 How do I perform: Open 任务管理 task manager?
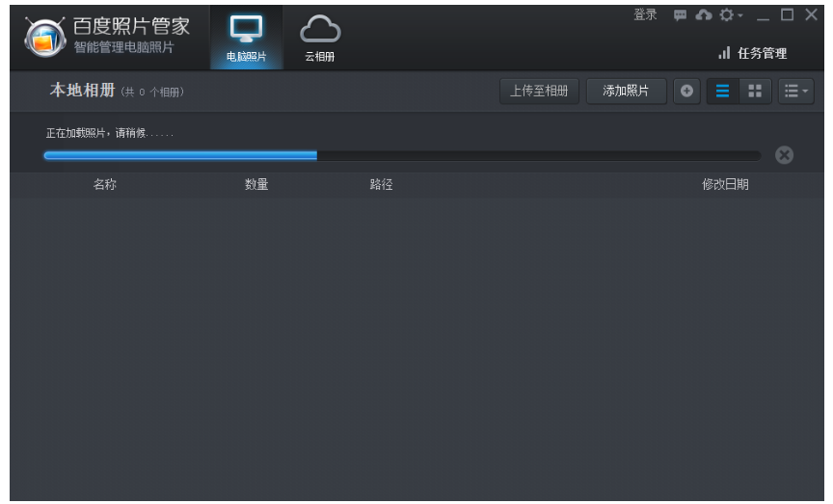[x=752, y=53]
